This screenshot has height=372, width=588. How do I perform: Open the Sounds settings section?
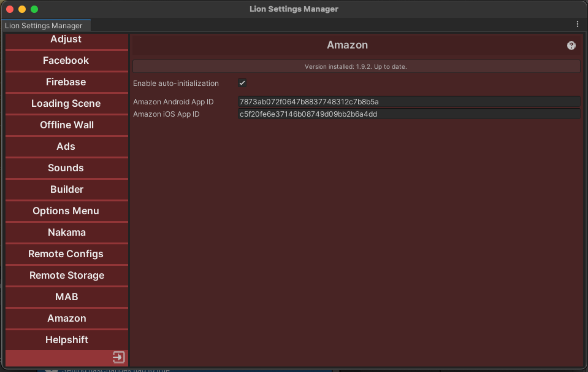(67, 168)
